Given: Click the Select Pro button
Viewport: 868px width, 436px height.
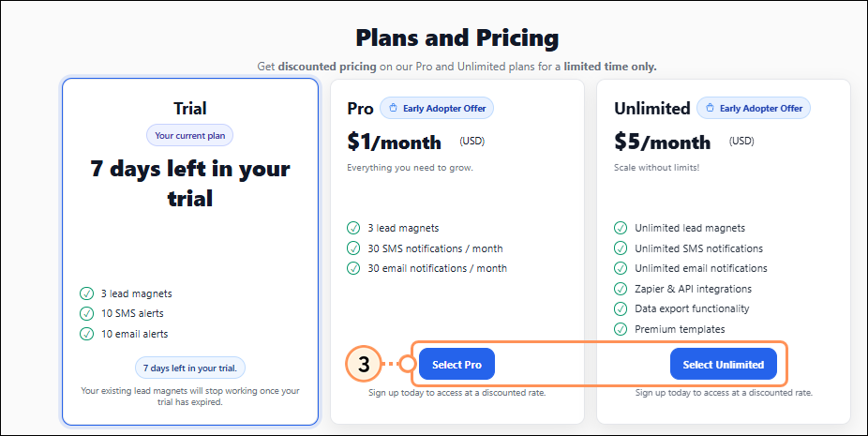Looking at the screenshot, I should [x=456, y=365].
